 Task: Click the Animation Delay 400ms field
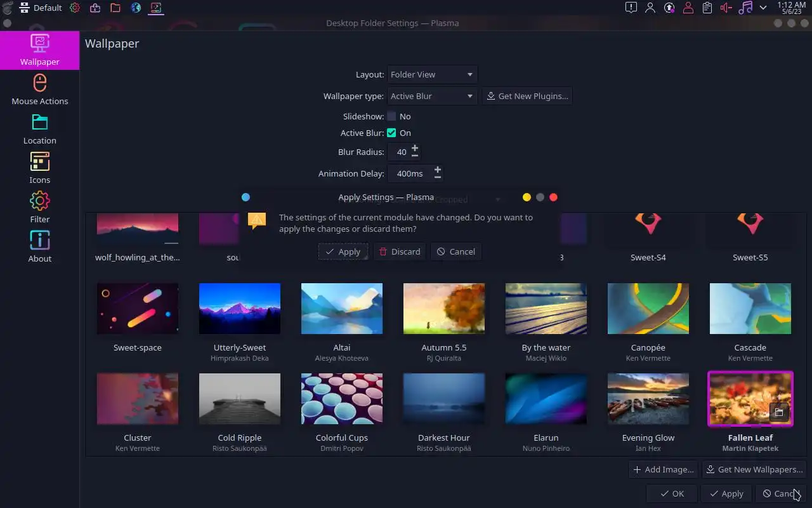410,173
